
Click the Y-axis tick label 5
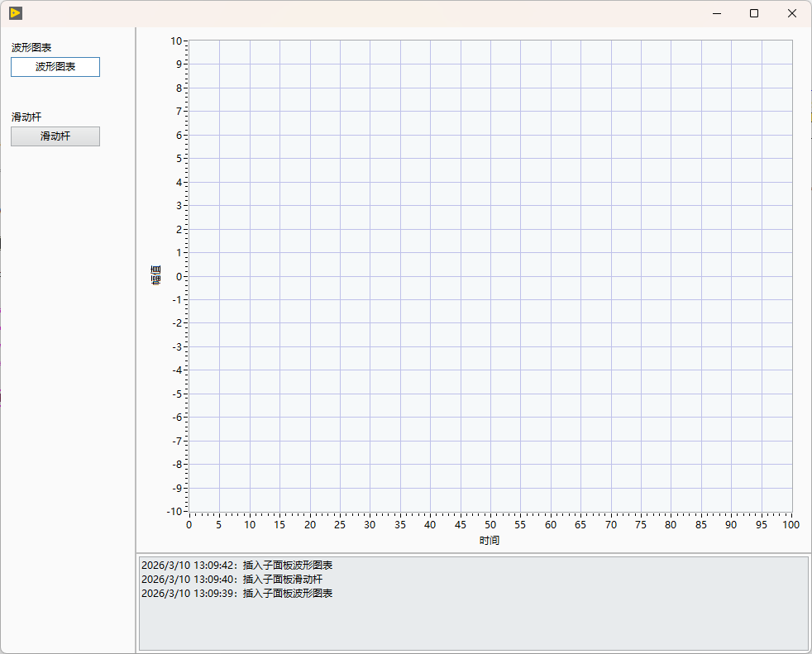(179, 159)
